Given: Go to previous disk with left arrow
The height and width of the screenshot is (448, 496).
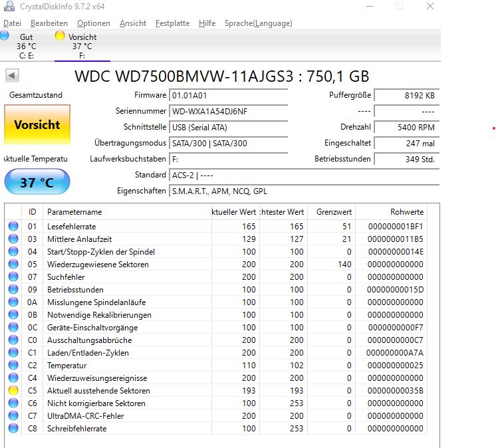Looking at the screenshot, I should 12,76.
